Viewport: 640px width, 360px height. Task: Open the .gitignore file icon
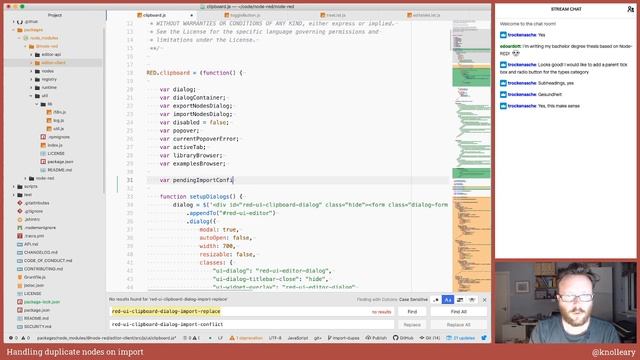(x=20, y=211)
